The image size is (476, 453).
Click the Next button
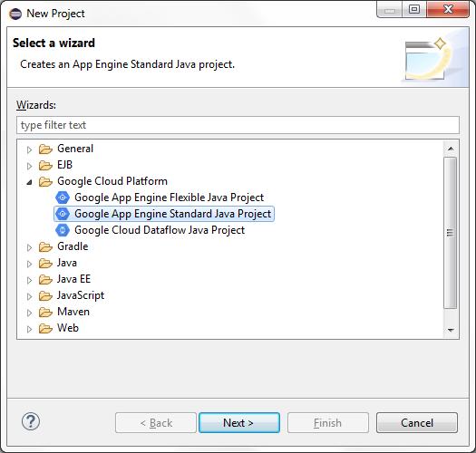coord(239,422)
